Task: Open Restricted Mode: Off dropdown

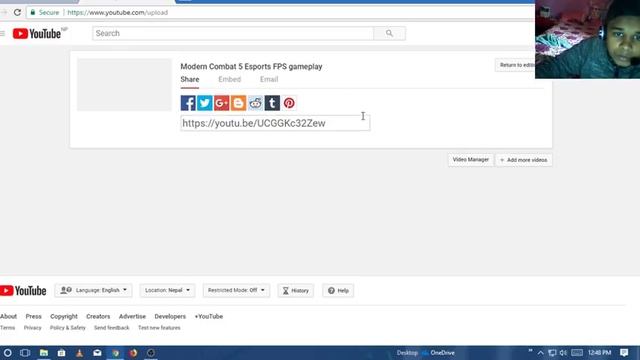Action: coord(236,290)
